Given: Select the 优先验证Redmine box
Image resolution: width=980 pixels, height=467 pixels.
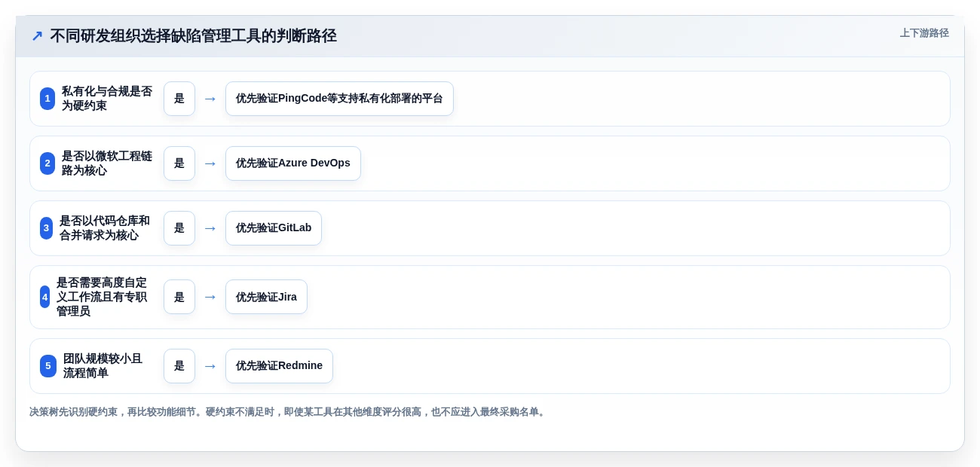Looking at the screenshot, I should click(279, 366).
